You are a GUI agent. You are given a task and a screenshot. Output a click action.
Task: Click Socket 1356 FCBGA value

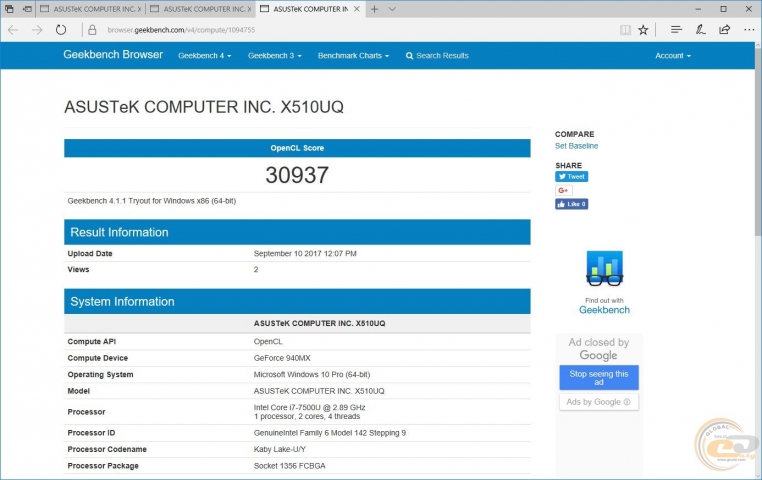[x=290, y=466]
